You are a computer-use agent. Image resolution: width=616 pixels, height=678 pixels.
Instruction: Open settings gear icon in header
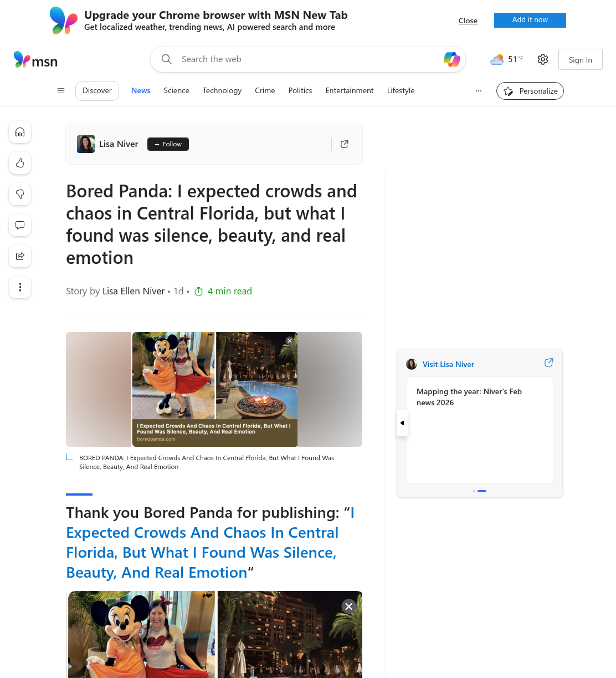point(543,59)
